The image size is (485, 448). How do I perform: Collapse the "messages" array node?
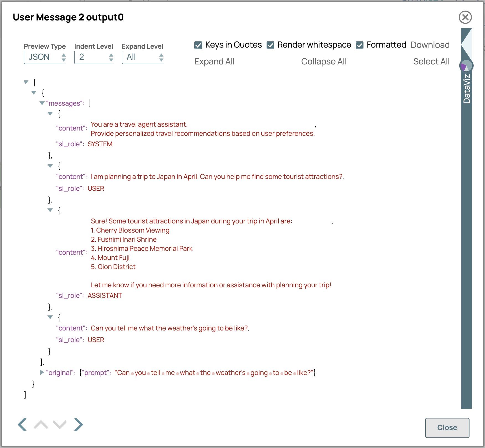pyautogui.click(x=42, y=103)
